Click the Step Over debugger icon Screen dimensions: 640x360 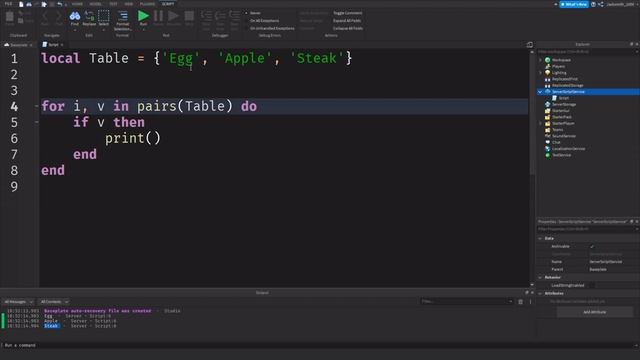(x=220, y=16)
